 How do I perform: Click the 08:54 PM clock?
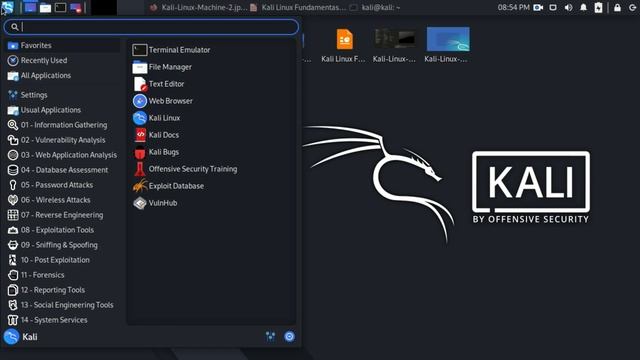point(513,7)
